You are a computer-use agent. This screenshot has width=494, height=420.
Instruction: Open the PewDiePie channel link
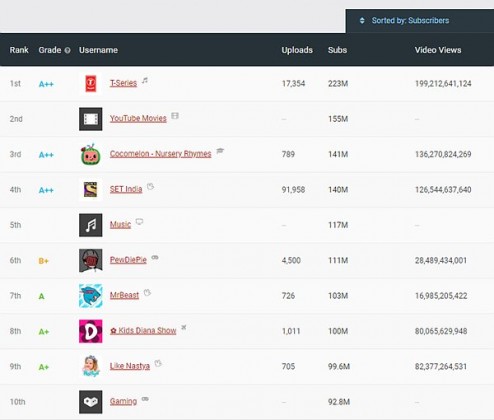point(128,260)
